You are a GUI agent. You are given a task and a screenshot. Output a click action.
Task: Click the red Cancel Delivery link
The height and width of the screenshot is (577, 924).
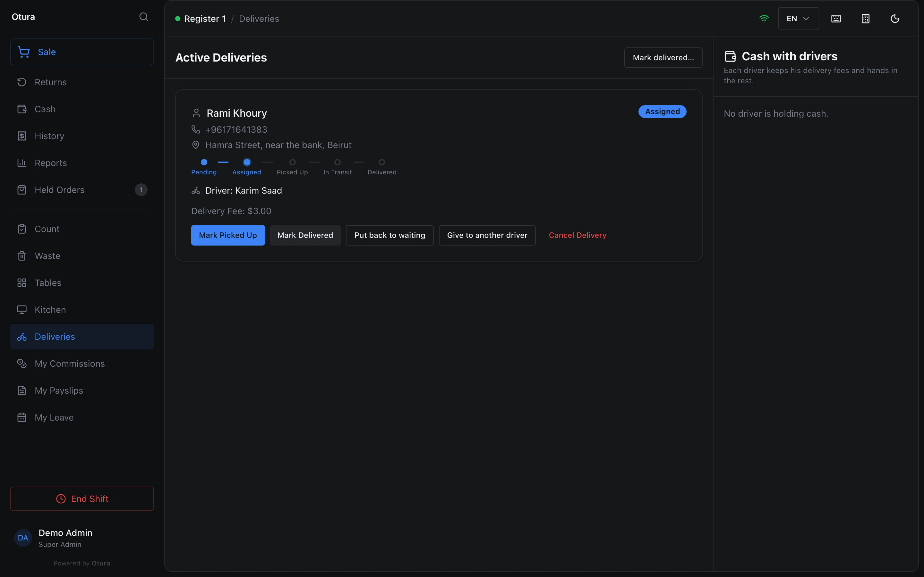(577, 235)
